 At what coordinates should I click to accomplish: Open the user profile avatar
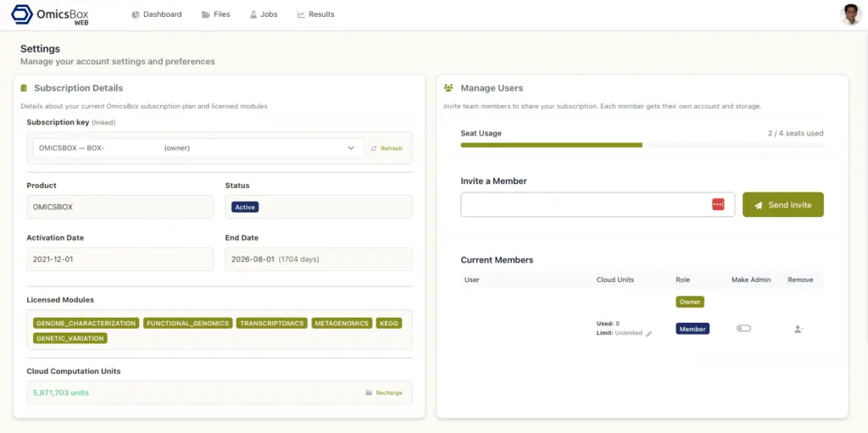coord(850,14)
